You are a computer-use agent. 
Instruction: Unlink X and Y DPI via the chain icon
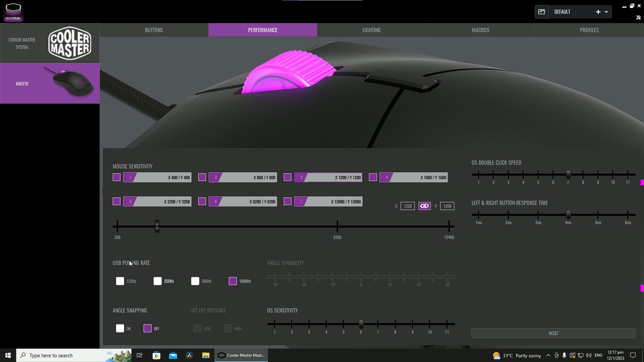coord(424,206)
